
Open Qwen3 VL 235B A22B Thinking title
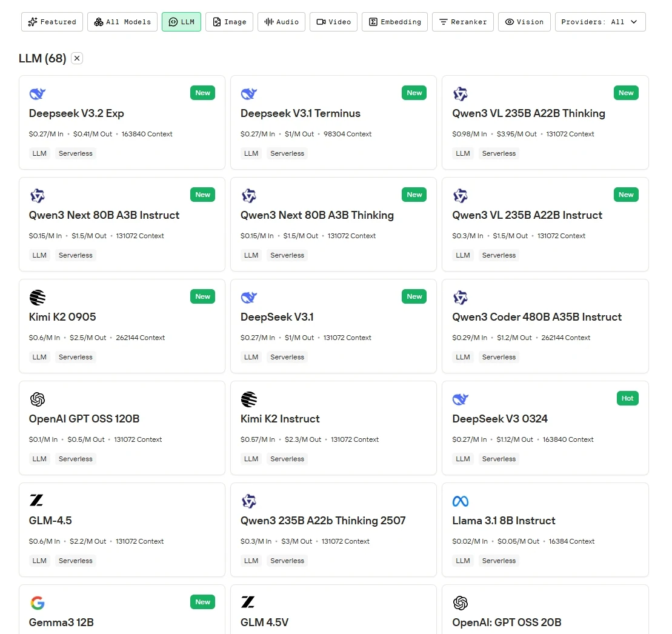point(528,113)
